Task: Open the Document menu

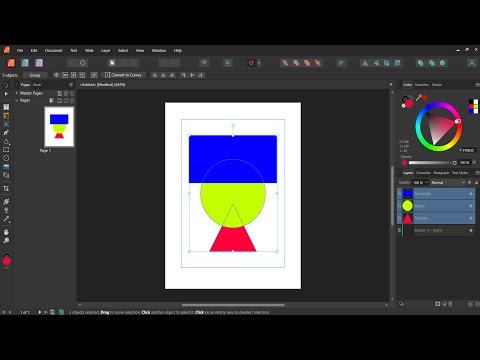Action: coord(54,50)
